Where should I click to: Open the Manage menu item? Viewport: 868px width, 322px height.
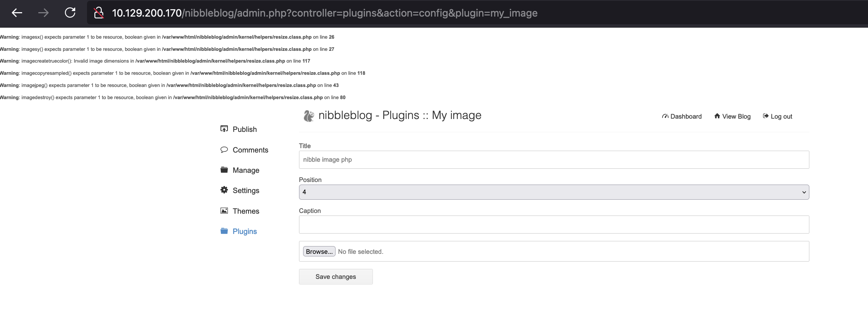point(246,170)
